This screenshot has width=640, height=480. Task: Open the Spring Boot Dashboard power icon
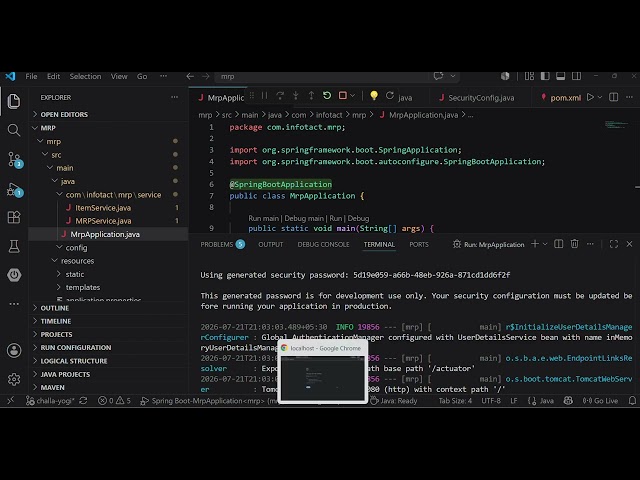click(14, 275)
